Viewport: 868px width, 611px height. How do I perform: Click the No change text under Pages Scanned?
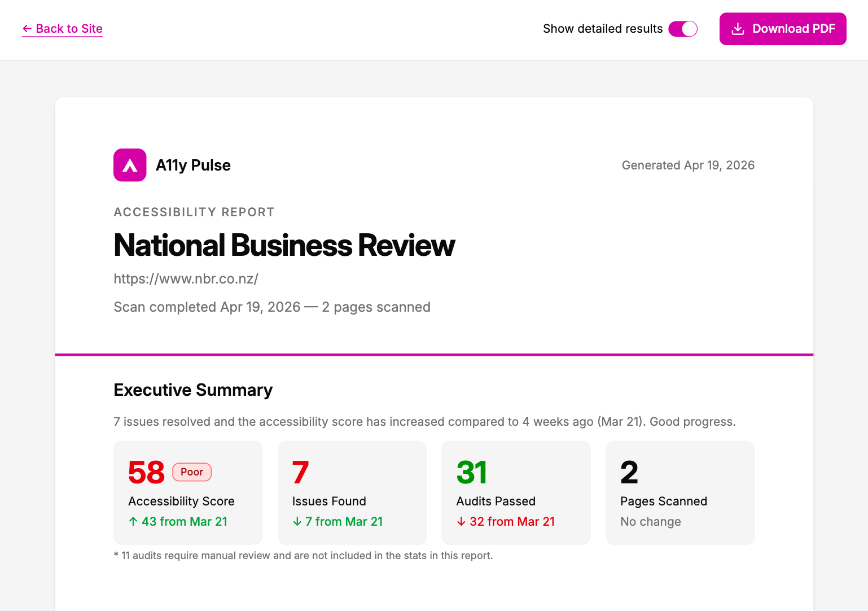[x=651, y=522]
